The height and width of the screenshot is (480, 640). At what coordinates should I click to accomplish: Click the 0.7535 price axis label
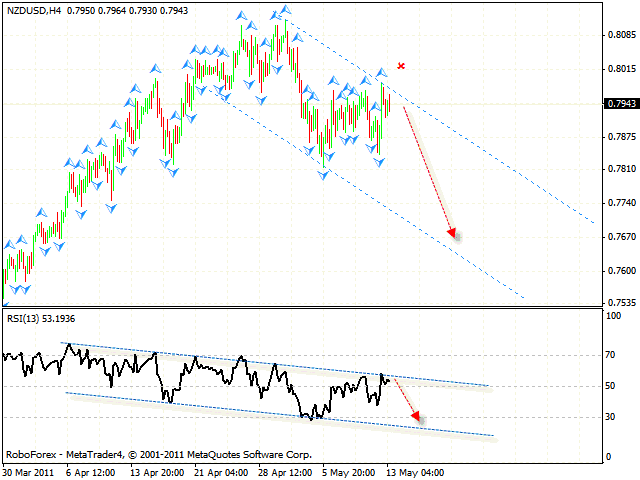620,302
